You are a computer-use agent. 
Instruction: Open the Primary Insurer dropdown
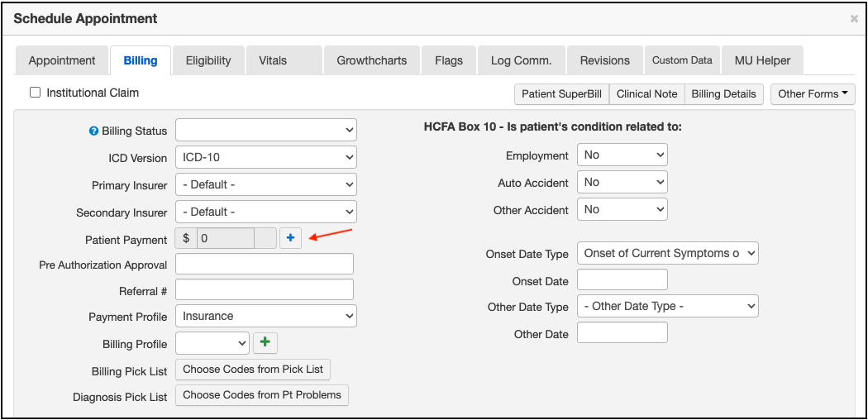coord(265,184)
